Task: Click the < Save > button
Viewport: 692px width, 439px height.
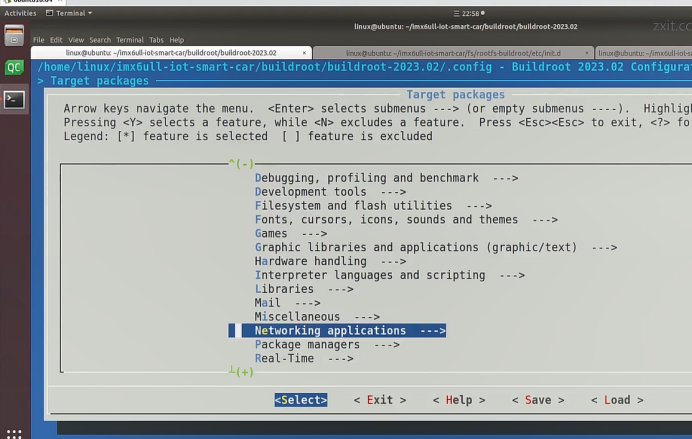Action: point(538,400)
